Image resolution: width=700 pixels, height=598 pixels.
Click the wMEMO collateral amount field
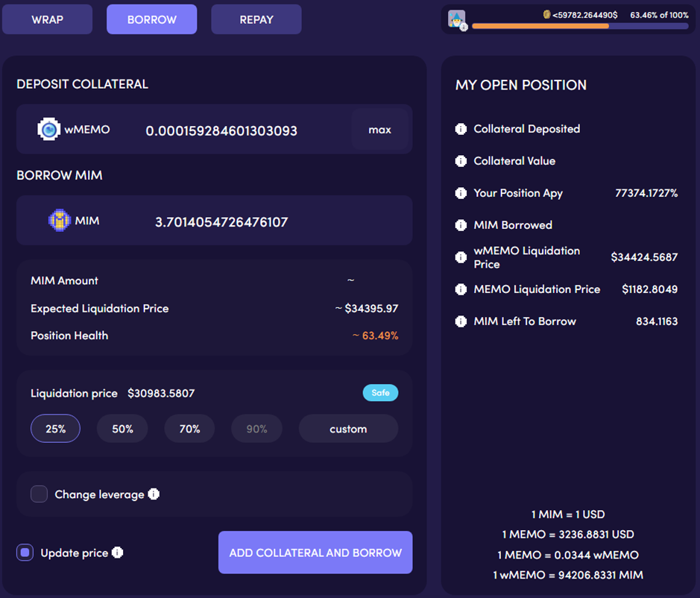pyautogui.click(x=221, y=130)
